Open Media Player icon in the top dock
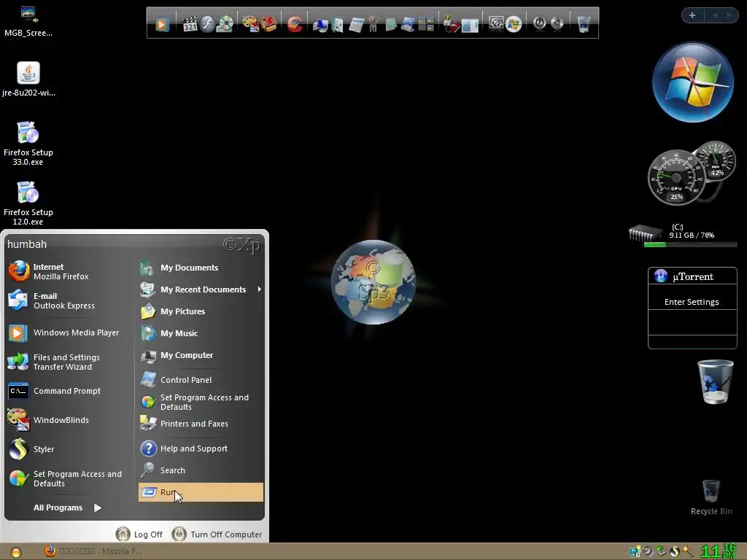 [x=161, y=24]
